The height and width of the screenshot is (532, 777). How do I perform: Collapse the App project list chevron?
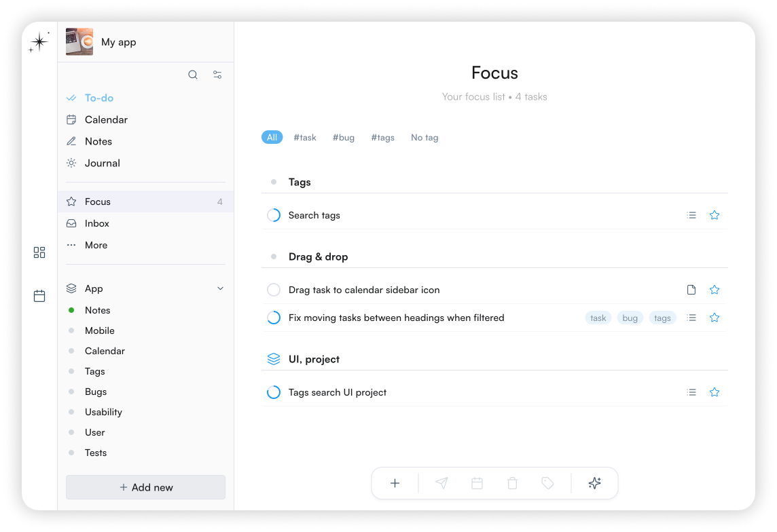[x=220, y=288]
